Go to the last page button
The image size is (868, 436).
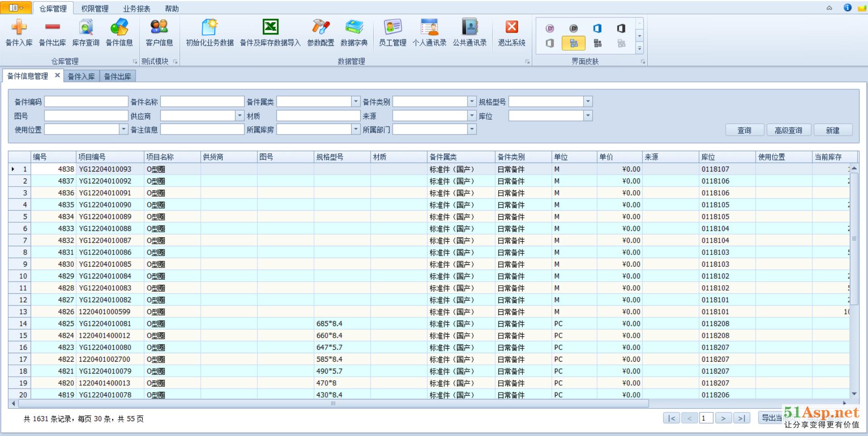point(741,418)
